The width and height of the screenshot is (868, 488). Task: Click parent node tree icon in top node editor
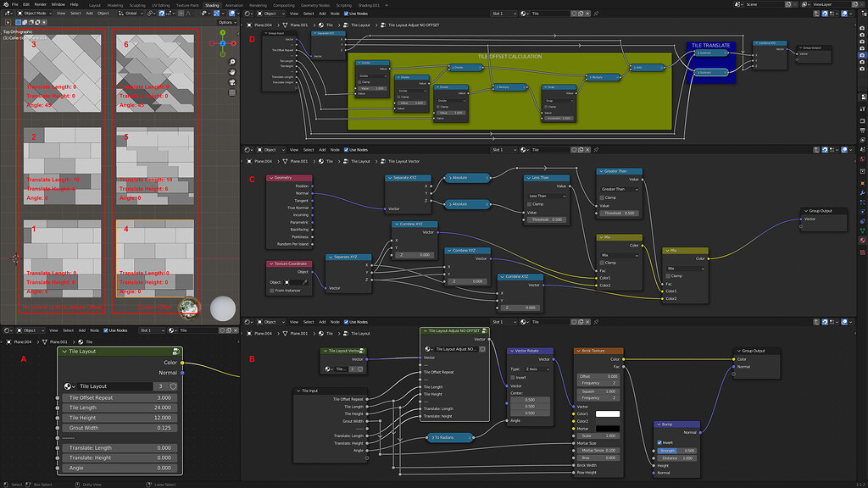[816, 14]
